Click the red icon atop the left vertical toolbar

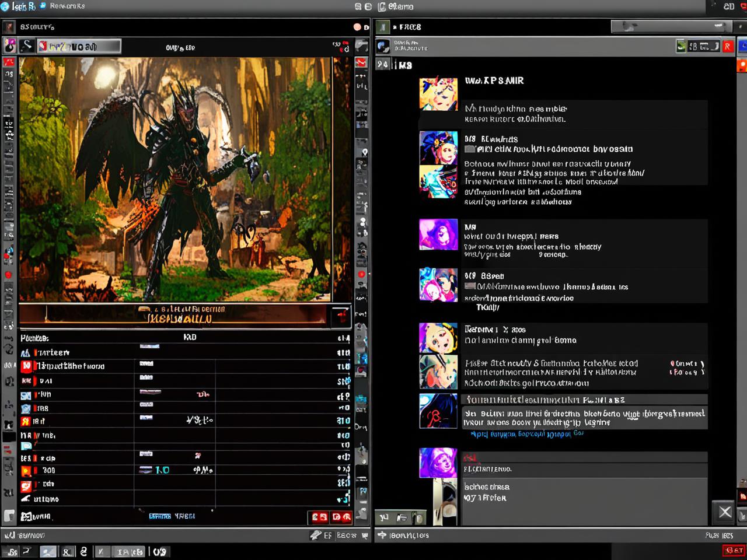[9, 62]
